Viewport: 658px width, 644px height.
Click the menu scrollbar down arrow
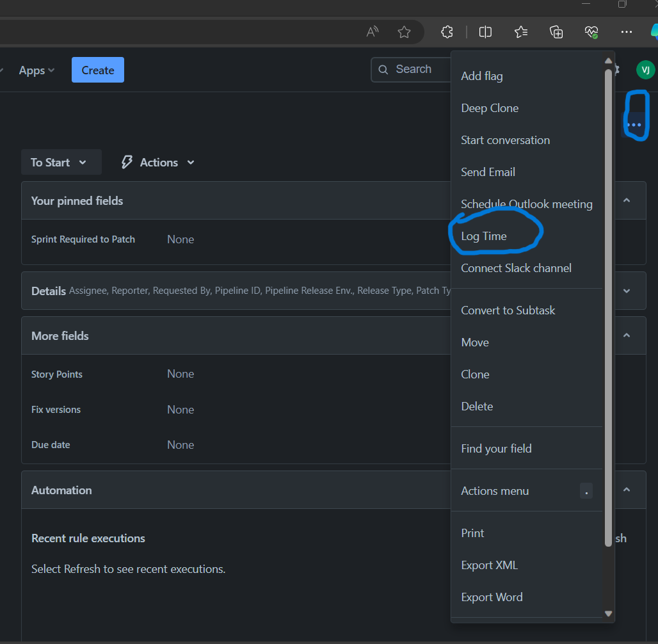(x=609, y=613)
